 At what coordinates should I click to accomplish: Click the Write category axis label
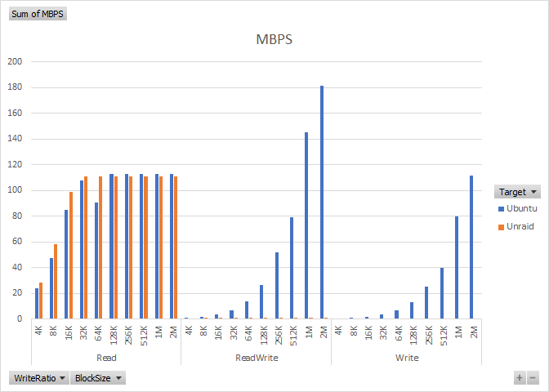(406, 357)
